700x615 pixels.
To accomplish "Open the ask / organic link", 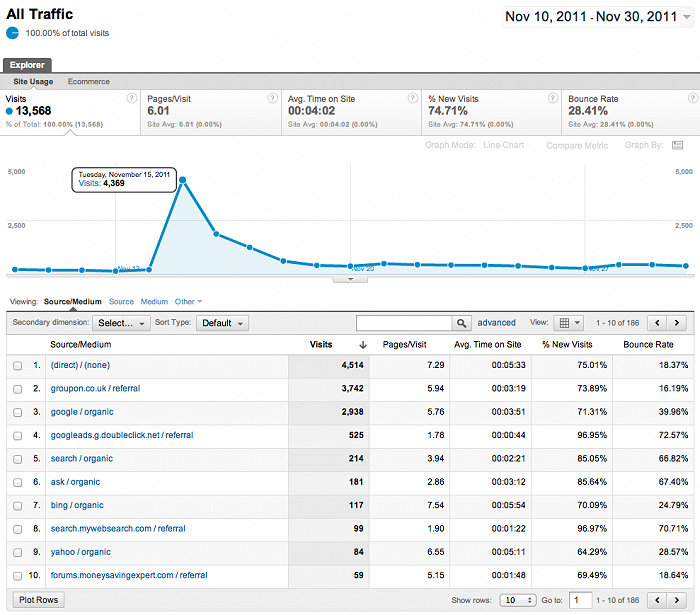I will click(x=75, y=482).
